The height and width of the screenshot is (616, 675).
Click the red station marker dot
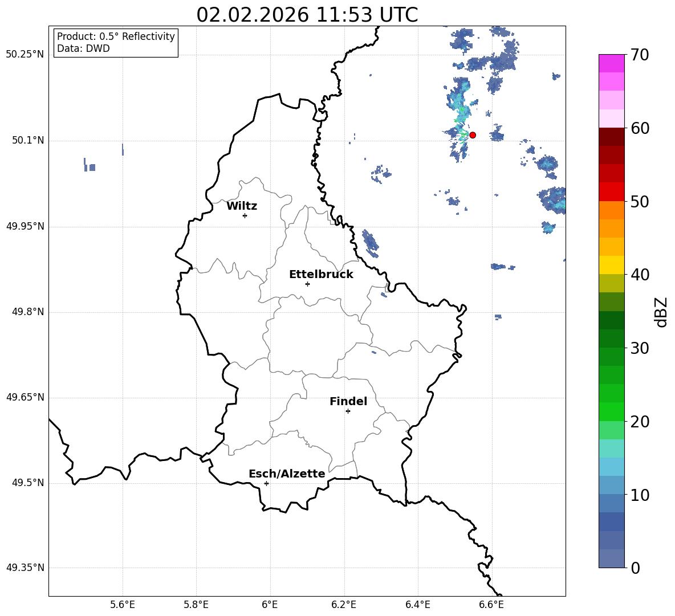click(472, 135)
